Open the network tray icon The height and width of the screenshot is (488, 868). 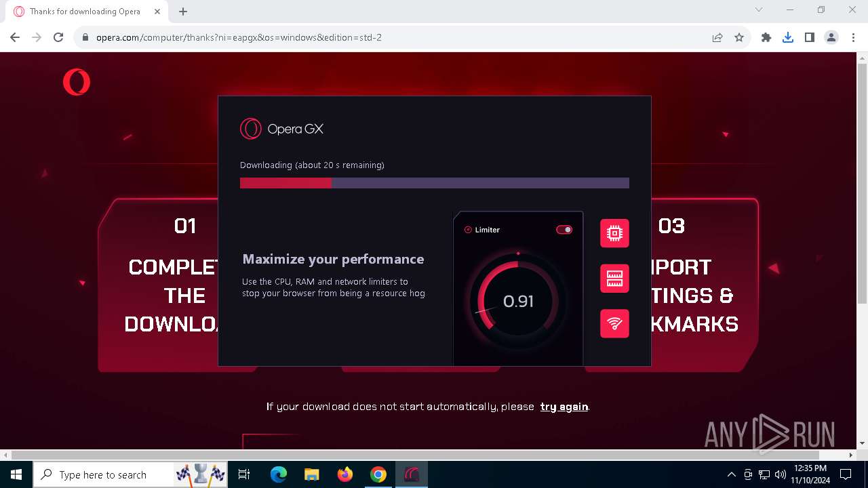pos(764,474)
